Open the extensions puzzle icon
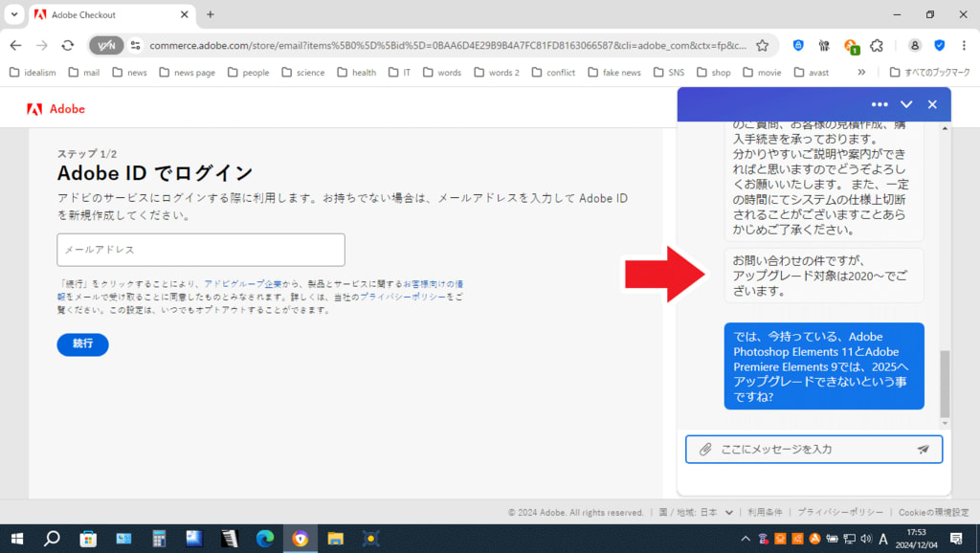Image resolution: width=980 pixels, height=553 pixels. pyautogui.click(x=877, y=45)
